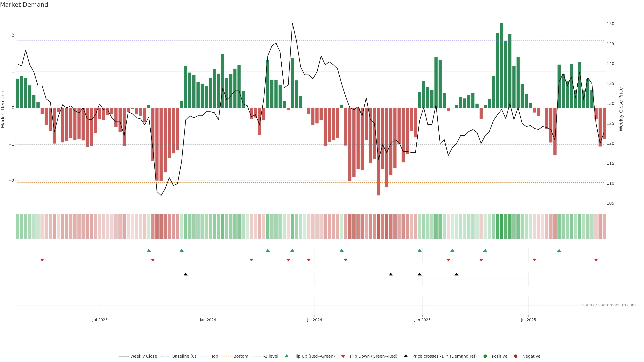Click black Price crosses -1 legend triangle
The width and height of the screenshot is (644, 362).
406,356
